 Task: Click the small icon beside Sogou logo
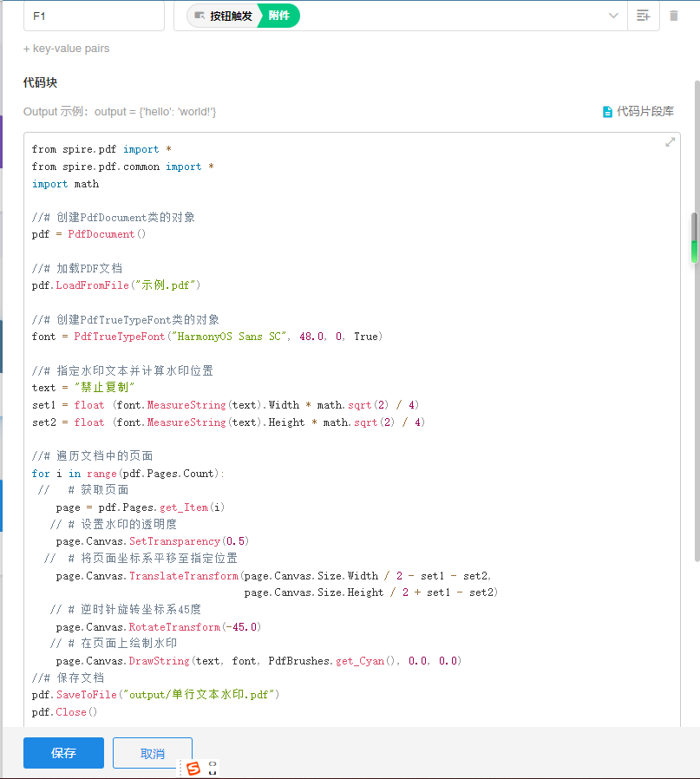coord(213,768)
